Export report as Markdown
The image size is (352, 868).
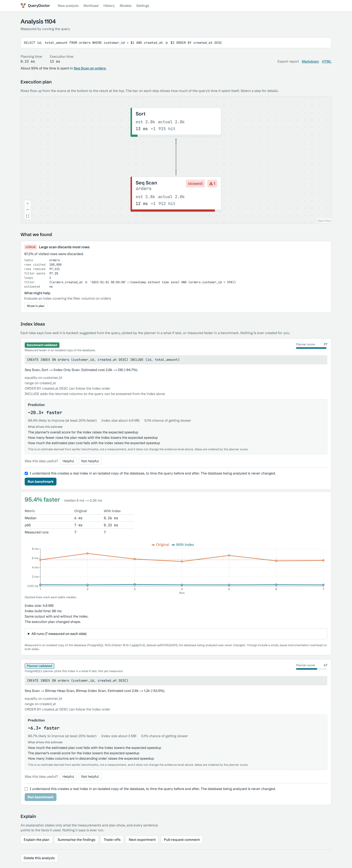(310, 62)
